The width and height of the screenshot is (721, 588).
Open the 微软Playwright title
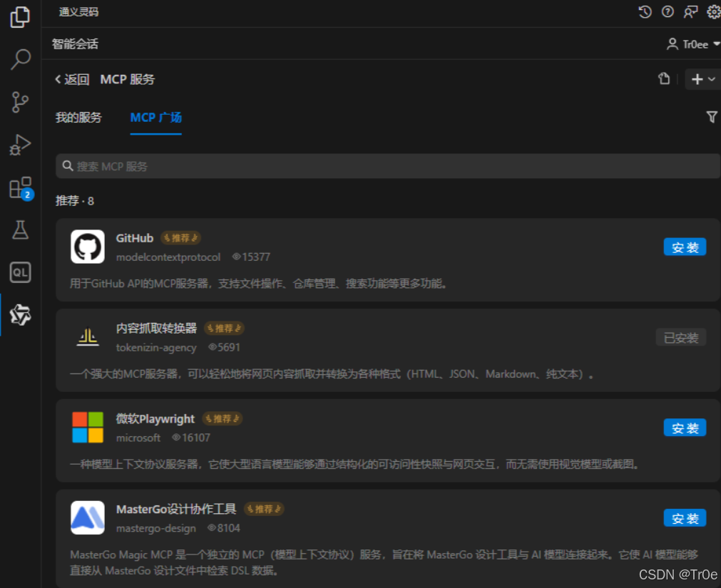point(155,418)
